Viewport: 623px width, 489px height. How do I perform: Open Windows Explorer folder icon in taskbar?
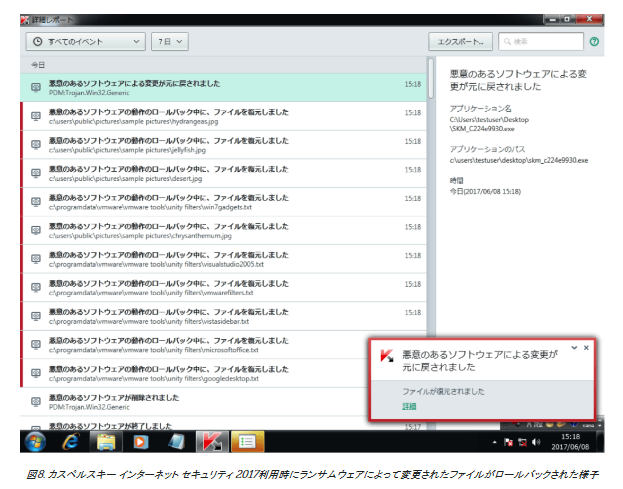105,441
